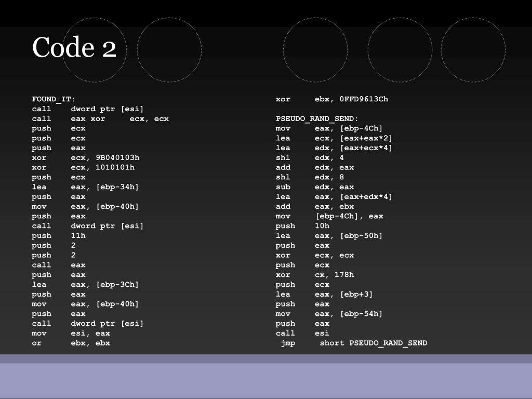
Task: Click the "Code 2" slide title
Action: point(74,47)
